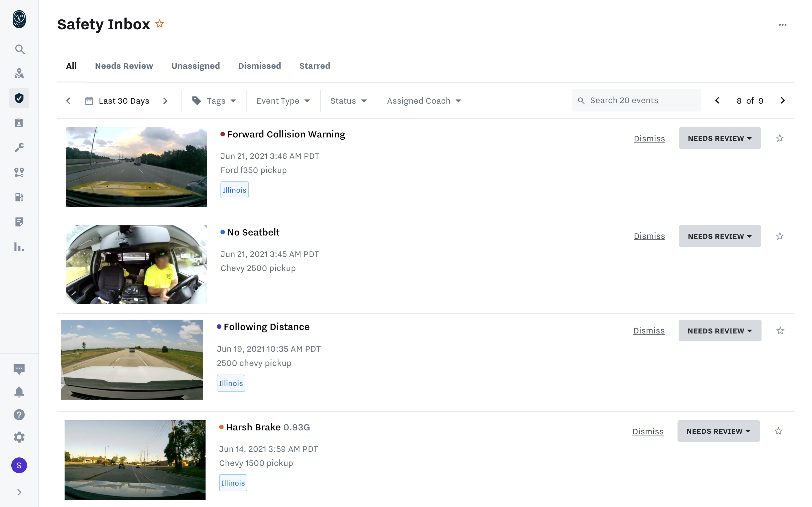This screenshot has width=812, height=507.
Task: Switch to the Dismissed tab
Action: [259, 66]
